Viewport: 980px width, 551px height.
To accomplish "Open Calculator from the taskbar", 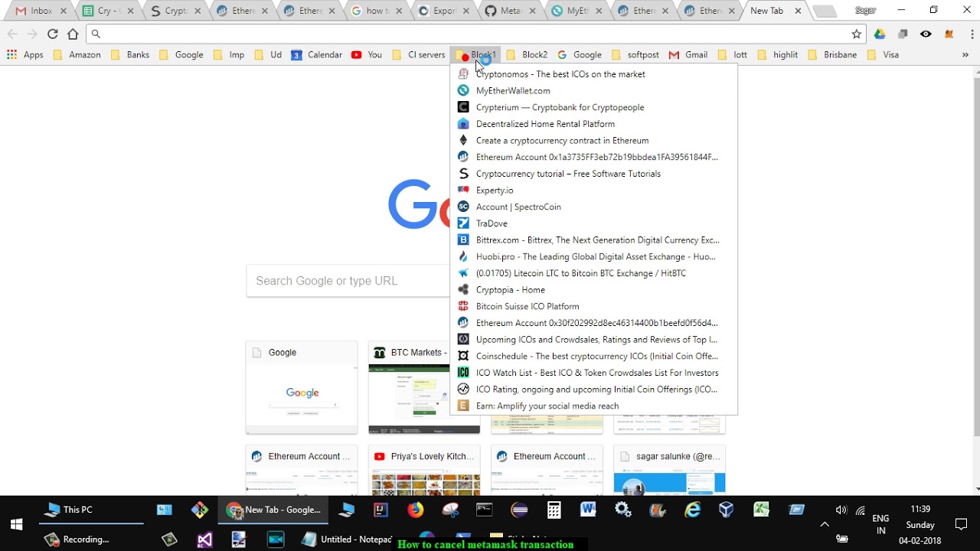I will (554, 510).
